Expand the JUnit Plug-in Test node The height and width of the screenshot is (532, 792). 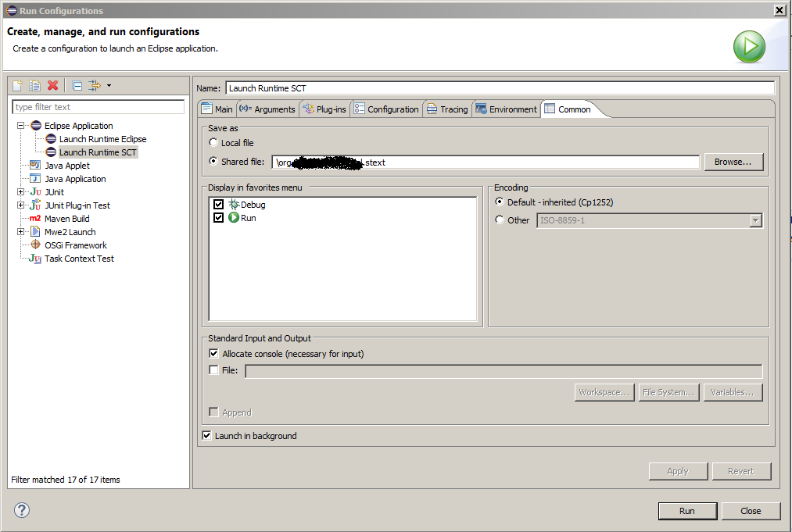pyautogui.click(x=20, y=205)
